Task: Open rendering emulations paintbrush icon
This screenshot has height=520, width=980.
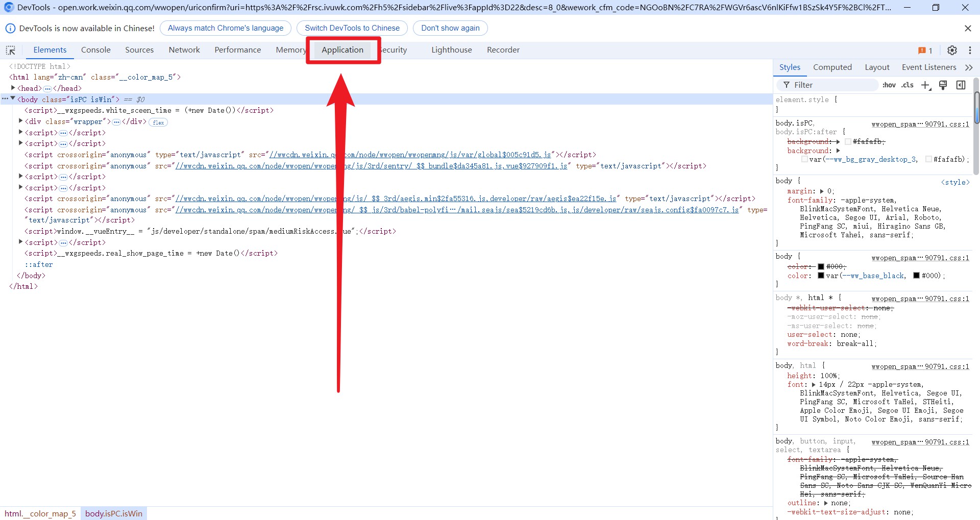Action: [943, 85]
